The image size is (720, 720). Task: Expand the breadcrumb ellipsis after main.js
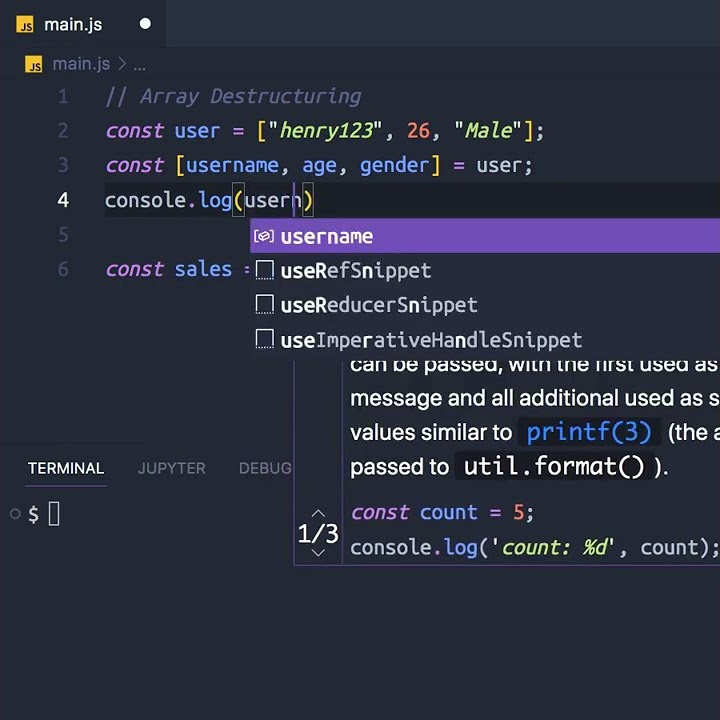140,64
